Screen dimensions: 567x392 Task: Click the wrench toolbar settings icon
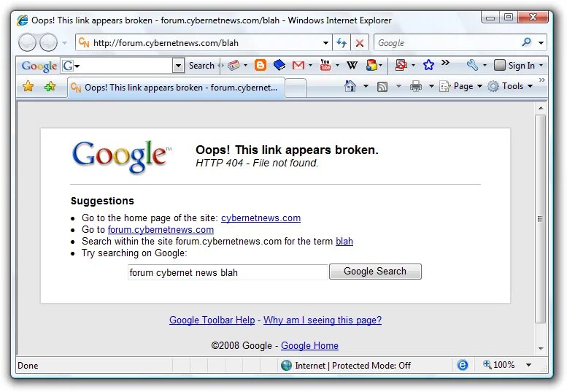tap(472, 65)
